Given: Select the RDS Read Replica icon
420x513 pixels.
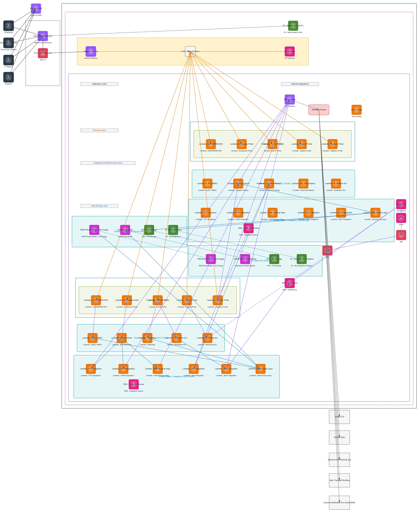Looking at the screenshot, I should [211, 259].
